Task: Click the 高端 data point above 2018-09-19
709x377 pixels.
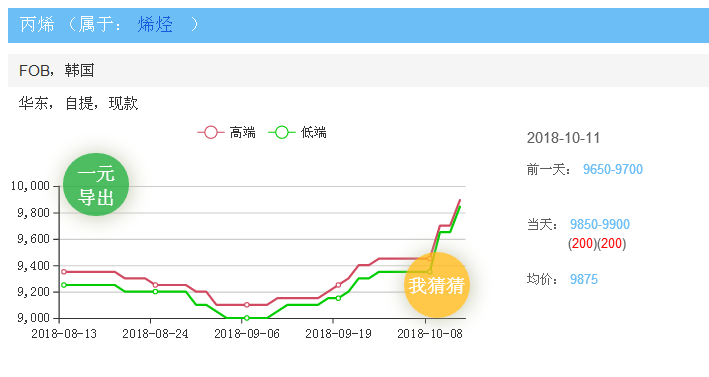Action: pyautogui.click(x=338, y=285)
